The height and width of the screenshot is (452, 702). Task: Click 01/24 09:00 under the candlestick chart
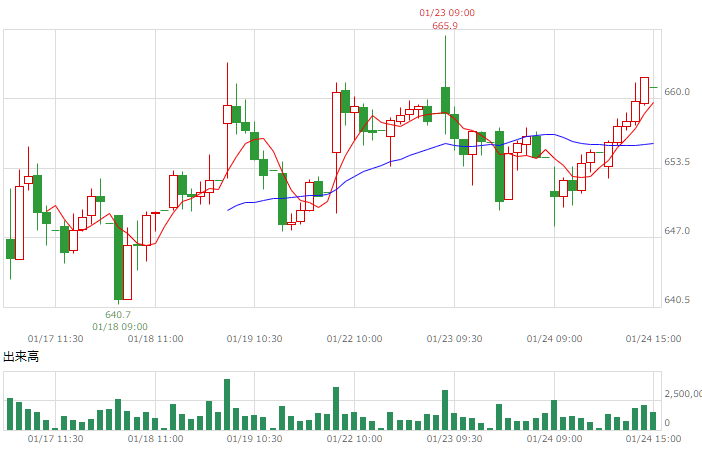(554, 339)
